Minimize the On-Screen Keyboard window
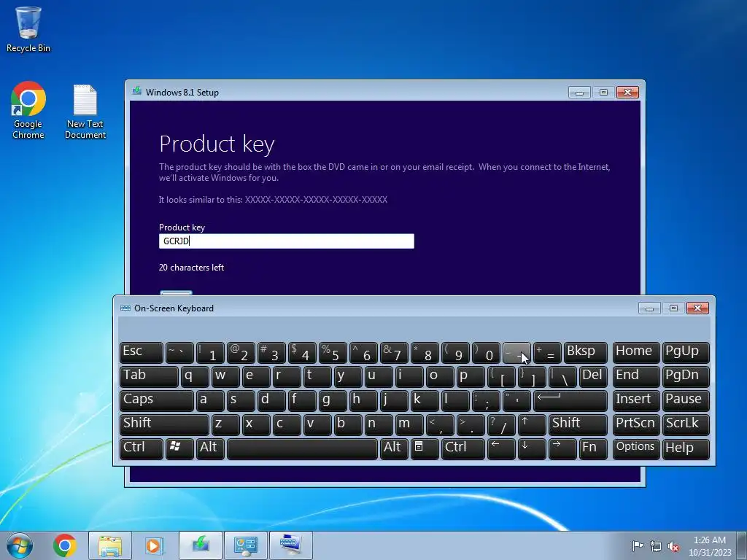Viewport: 747px width, 560px height. pos(649,308)
